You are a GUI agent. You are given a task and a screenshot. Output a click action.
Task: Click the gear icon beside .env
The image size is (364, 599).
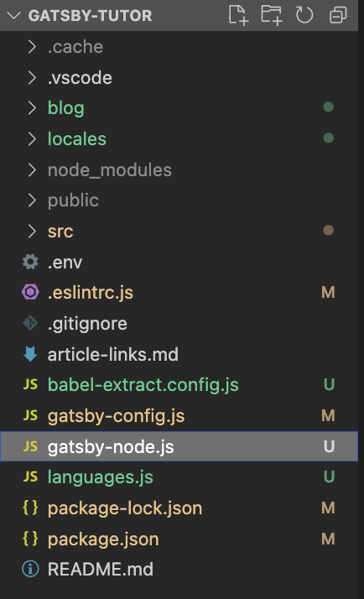click(30, 262)
